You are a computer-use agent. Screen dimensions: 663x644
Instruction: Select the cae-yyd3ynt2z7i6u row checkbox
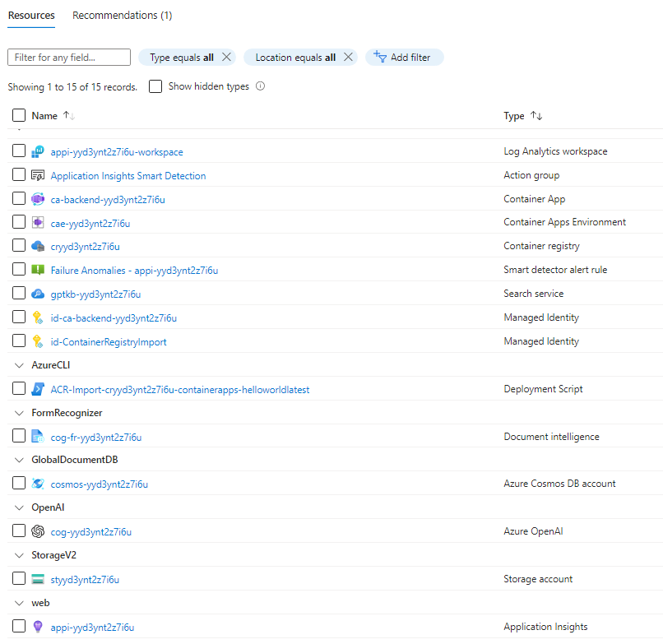[x=19, y=222]
